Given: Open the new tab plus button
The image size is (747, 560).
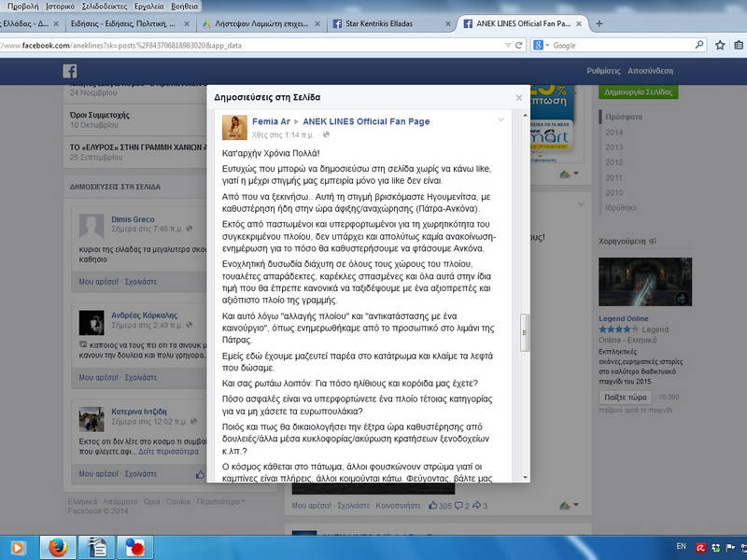Looking at the screenshot, I should pyautogui.click(x=599, y=23).
